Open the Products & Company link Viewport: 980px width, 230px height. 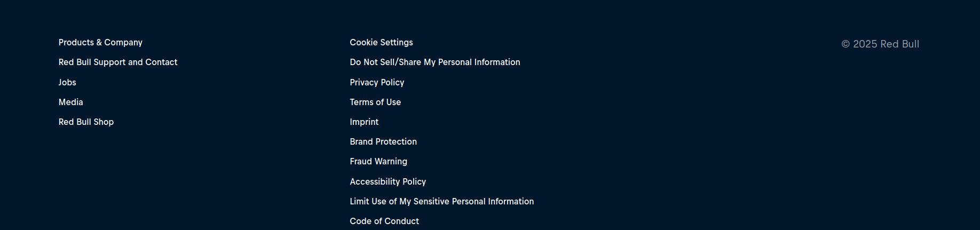[x=100, y=42]
